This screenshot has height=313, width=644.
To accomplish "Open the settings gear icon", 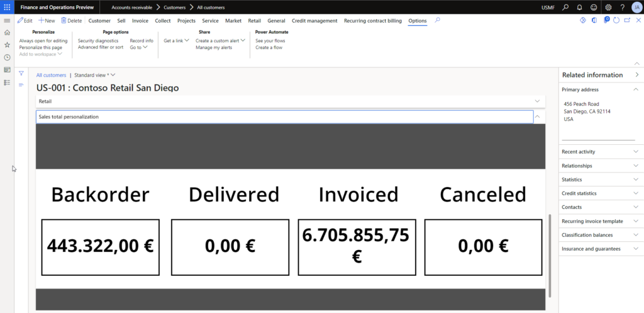I will point(608,8).
